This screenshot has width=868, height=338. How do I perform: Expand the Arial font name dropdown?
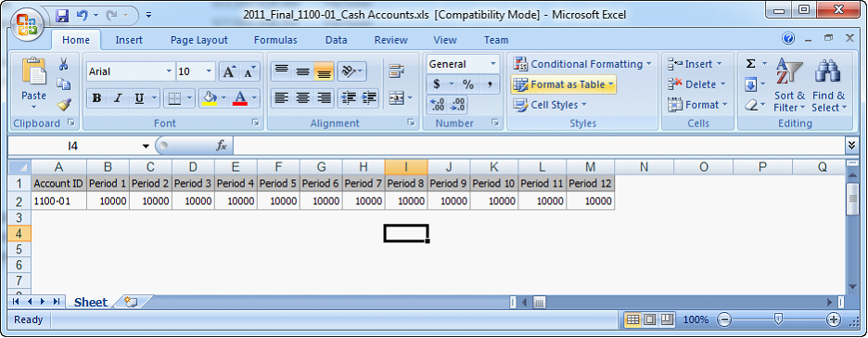pos(169,71)
